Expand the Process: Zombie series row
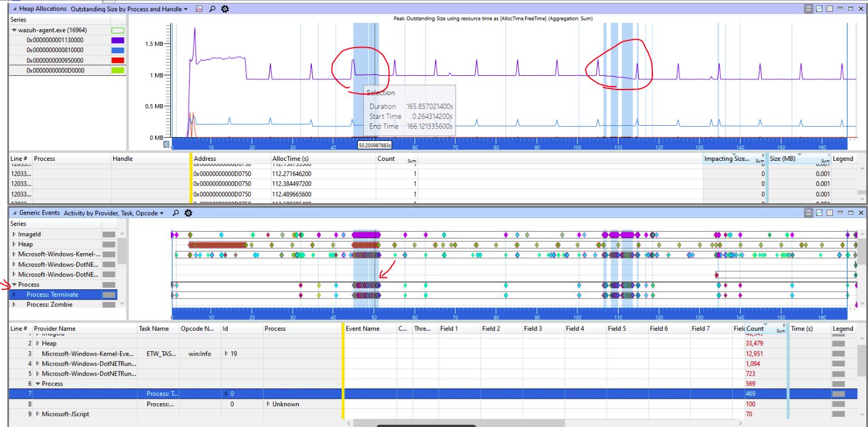 [x=15, y=304]
